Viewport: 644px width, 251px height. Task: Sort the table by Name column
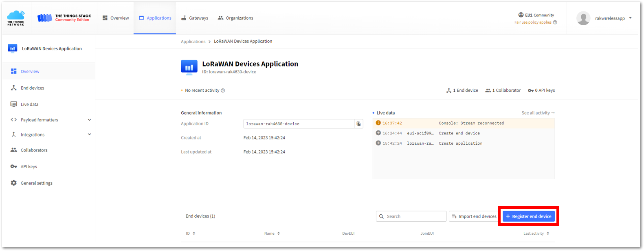[272, 233]
